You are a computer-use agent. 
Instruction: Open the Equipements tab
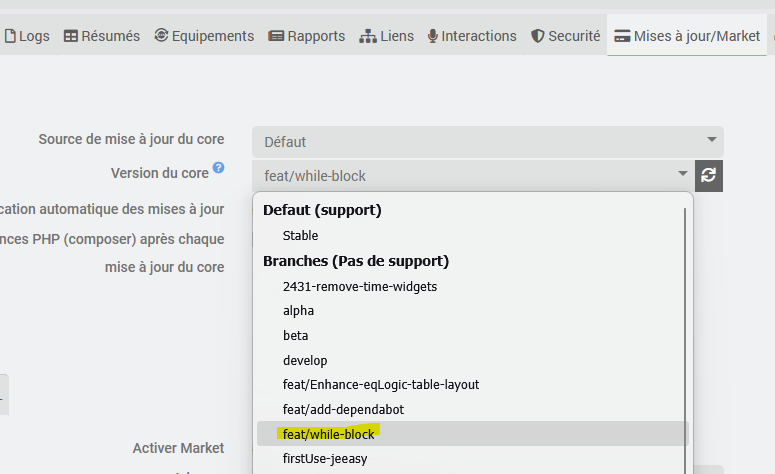coord(204,36)
